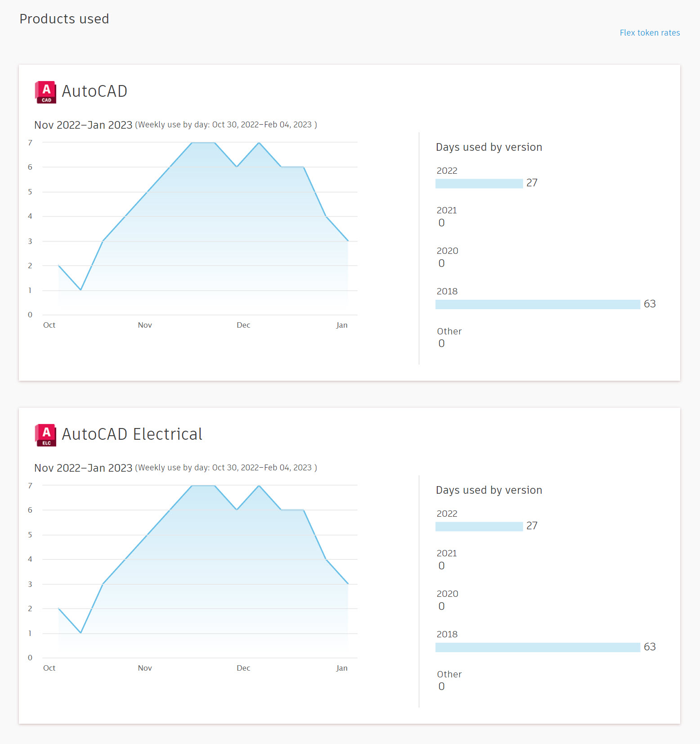700x744 pixels.
Task: Click the AutoCAD Electrical product icon
Action: (46, 435)
